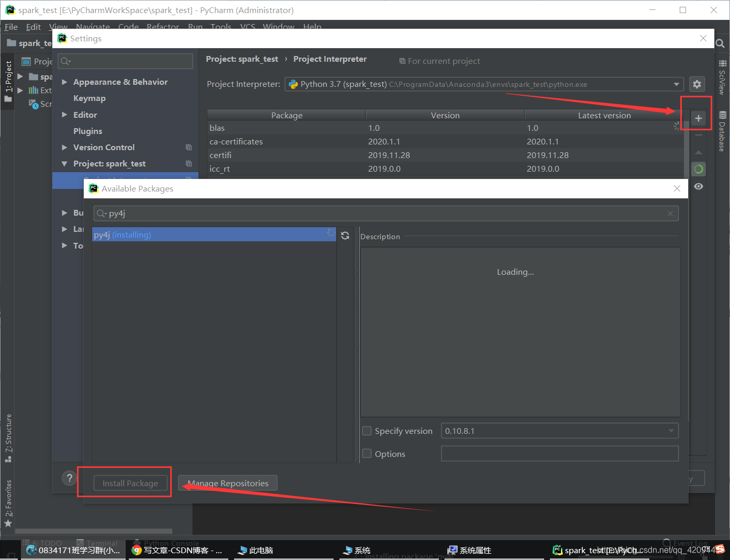Image resolution: width=730 pixels, height=560 pixels.
Task: Click the certifi version 2019.11.28 cell
Action: coord(389,155)
